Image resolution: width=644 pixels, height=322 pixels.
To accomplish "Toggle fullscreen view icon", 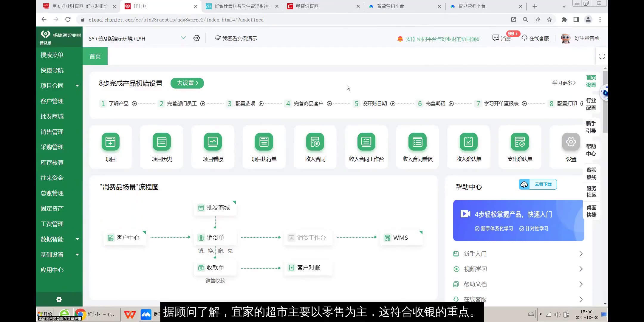I will (602, 56).
